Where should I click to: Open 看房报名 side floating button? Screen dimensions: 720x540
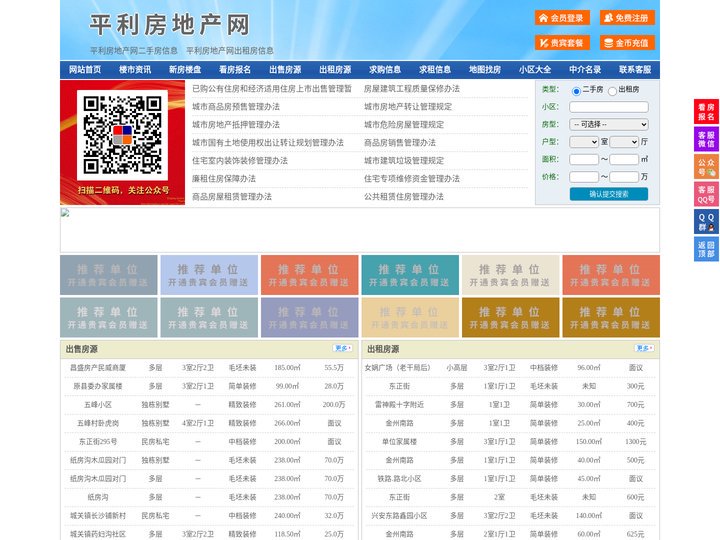pos(706,112)
